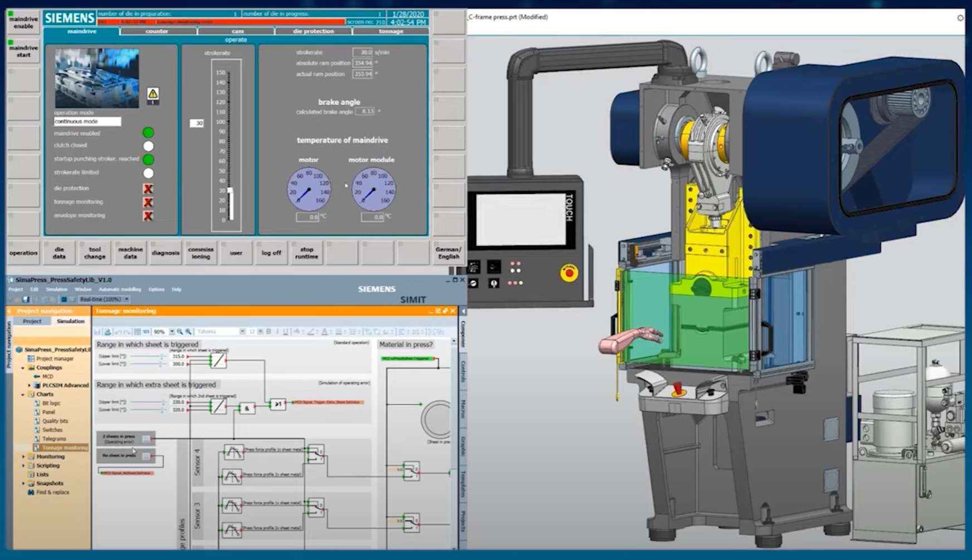Viewport: 972px width, 560px height.
Task: Click the Undo arrow in the SIMIT toolbar
Action: [x=118, y=332]
